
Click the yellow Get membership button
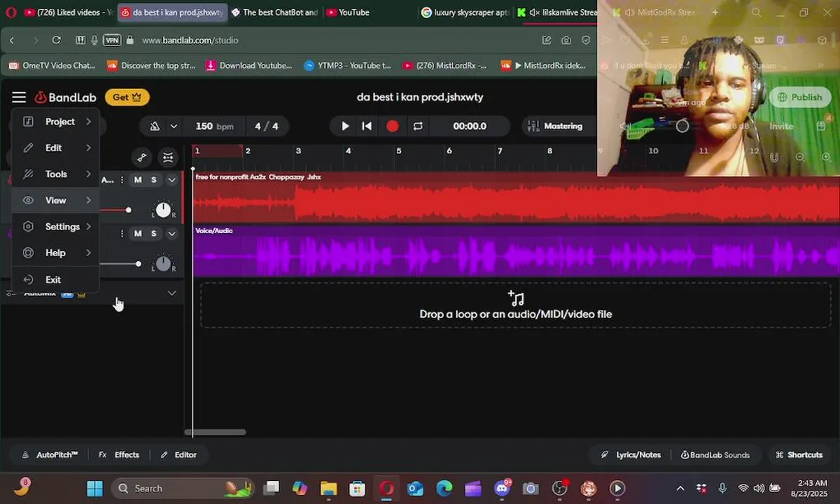click(127, 97)
